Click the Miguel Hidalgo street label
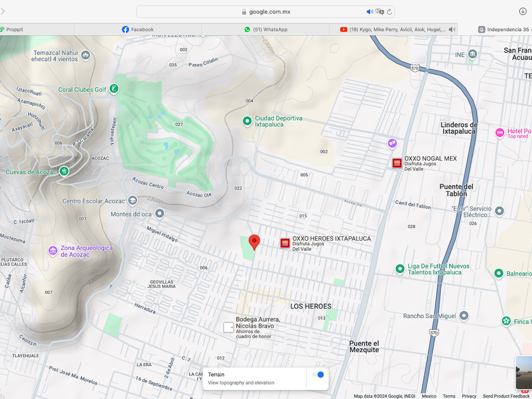This screenshot has height=399, width=532. click(x=162, y=234)
